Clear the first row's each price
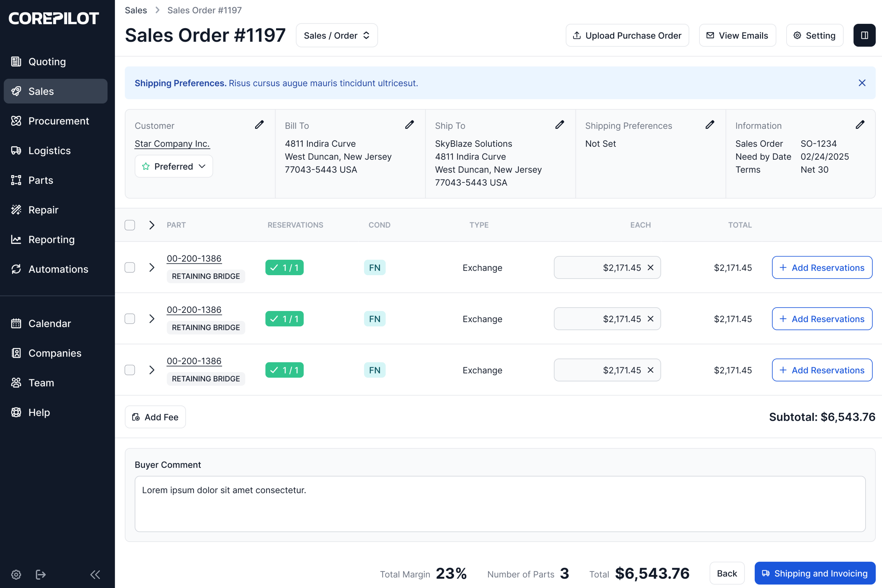Screen dimensions: 882x588 [x=651, y=267]
